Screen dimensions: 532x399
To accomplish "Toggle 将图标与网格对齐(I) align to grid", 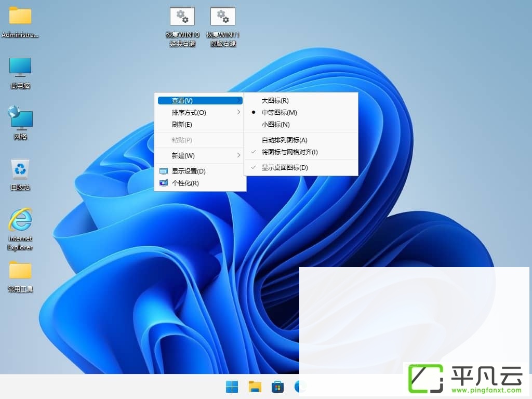I will click(x=301, y=152).
